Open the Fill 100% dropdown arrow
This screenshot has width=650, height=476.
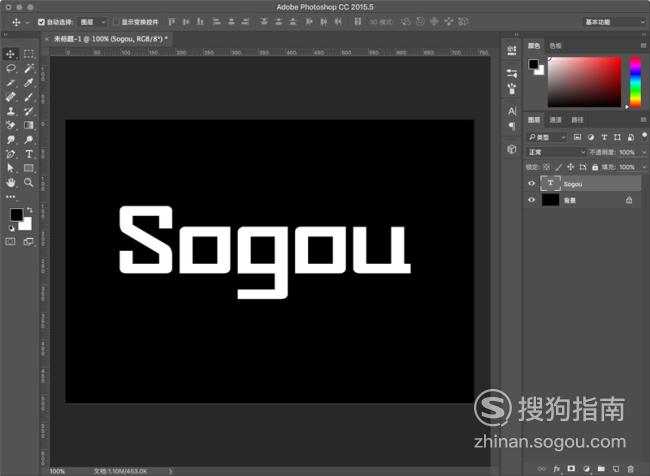644,167
